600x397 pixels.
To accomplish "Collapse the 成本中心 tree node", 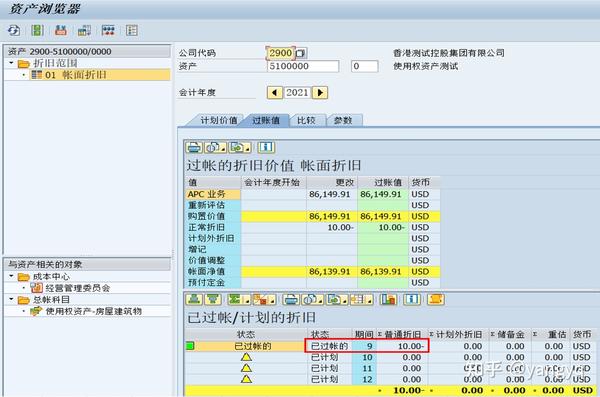I will point(11,276).
